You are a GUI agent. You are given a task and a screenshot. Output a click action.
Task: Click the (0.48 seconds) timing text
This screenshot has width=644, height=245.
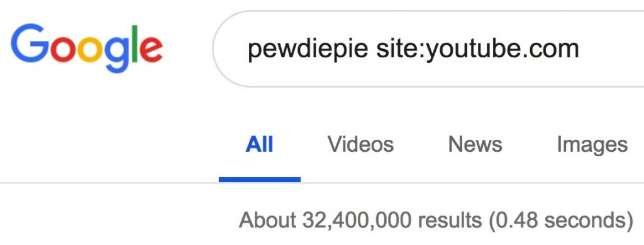pyautogui.click(x=561, y=220)
